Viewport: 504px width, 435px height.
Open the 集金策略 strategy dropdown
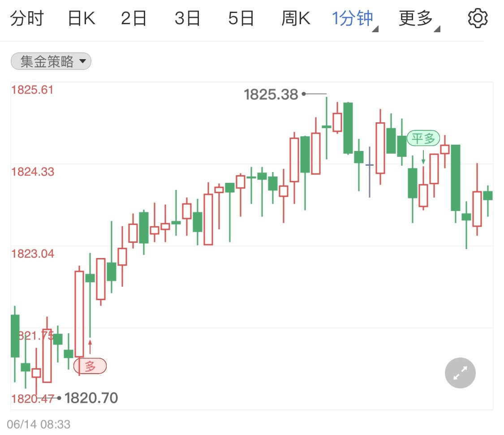(x=51, y=61)
